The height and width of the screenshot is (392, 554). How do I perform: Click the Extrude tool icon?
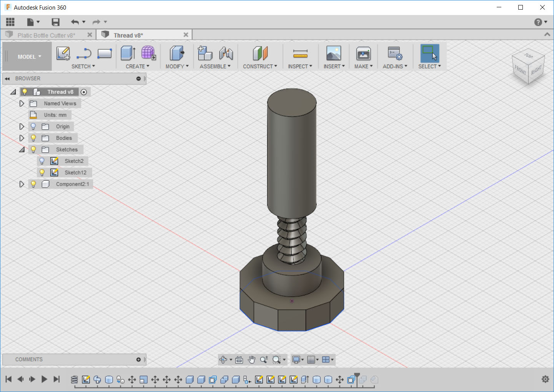(x=128, y=53)
